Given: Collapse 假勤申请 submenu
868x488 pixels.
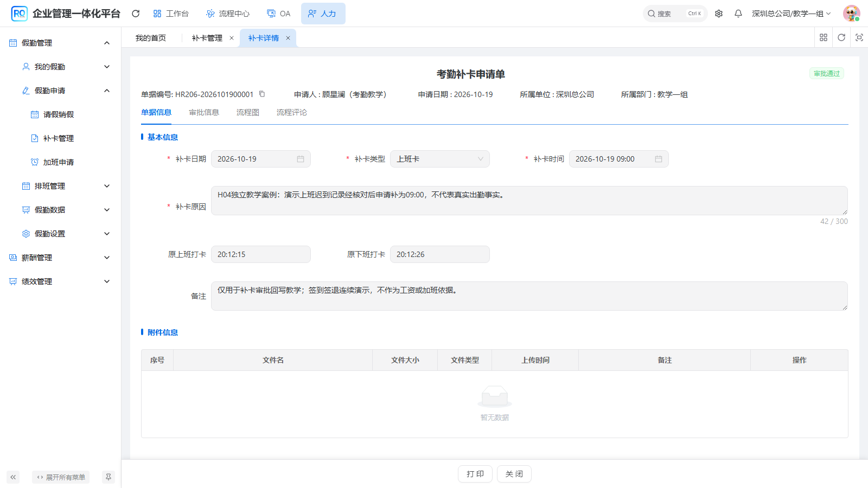Looking at the screenshot, I should click(107, 91).
